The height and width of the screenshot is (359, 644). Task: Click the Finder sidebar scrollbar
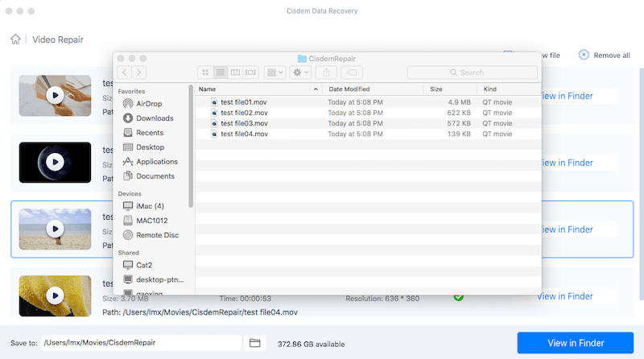[x=191, y=146]
